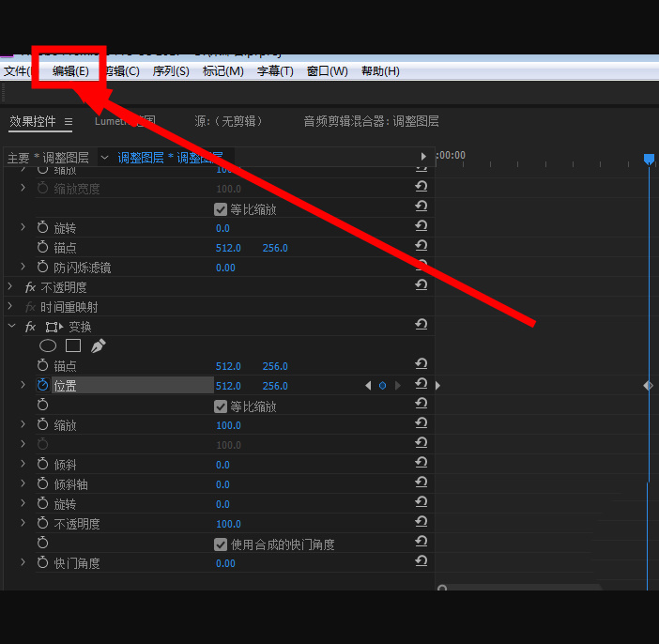Viewport: 659px width, 644px height.
Task: Reset the 变换 不透明度 parameter
Action: click(x=421, y=521)
